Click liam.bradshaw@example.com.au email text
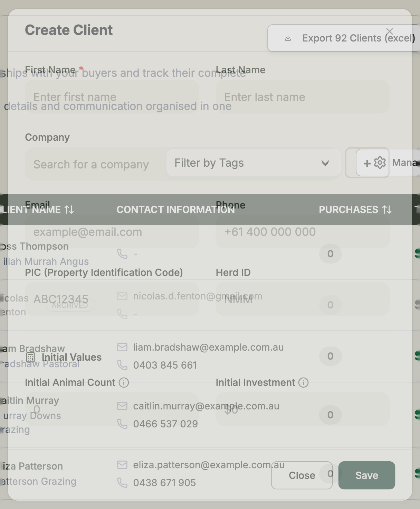This screenshot has width=420, height=509. [x=208, y=347]
